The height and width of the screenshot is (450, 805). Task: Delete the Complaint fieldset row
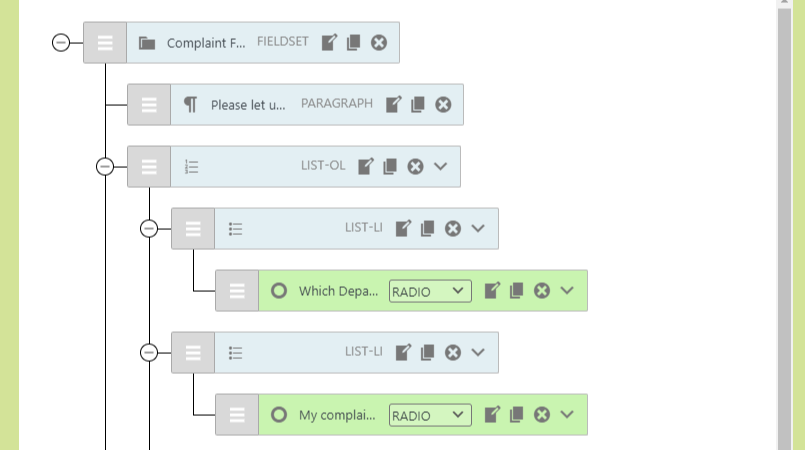coord(379,43)
